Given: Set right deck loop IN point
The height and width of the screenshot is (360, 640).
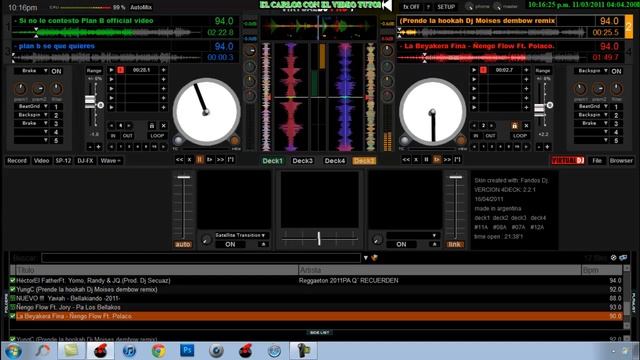Looking at the screenshot, I should tap(476, 136).
